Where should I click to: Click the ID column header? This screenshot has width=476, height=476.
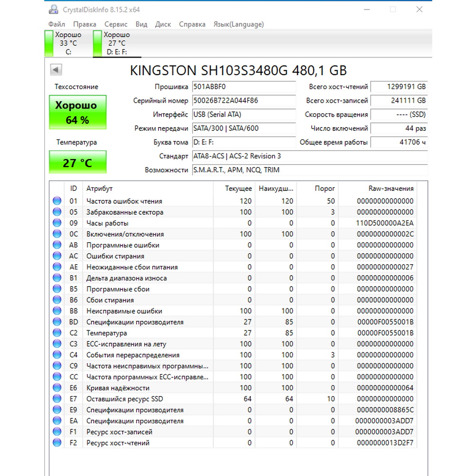(x=73, y=188)
